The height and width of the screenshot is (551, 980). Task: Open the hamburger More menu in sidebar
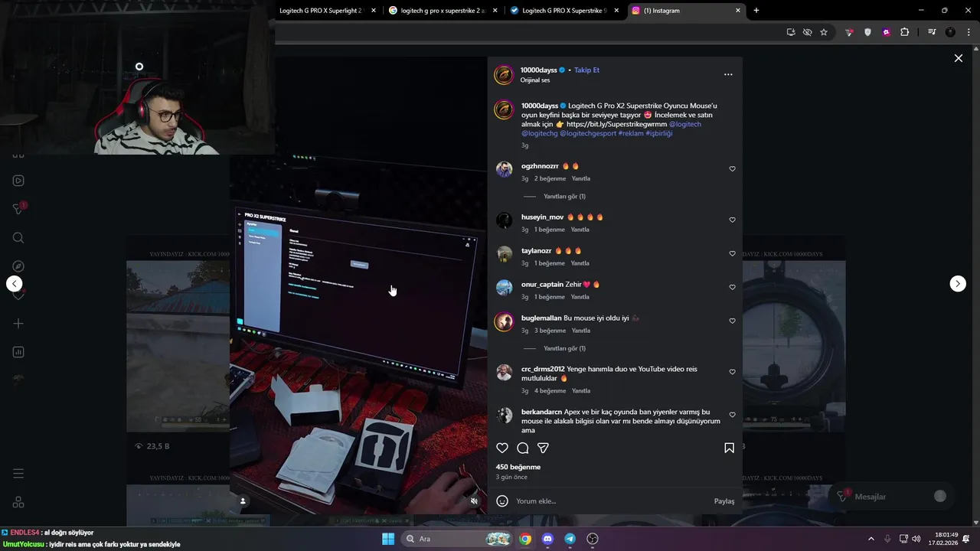point(18,474)
